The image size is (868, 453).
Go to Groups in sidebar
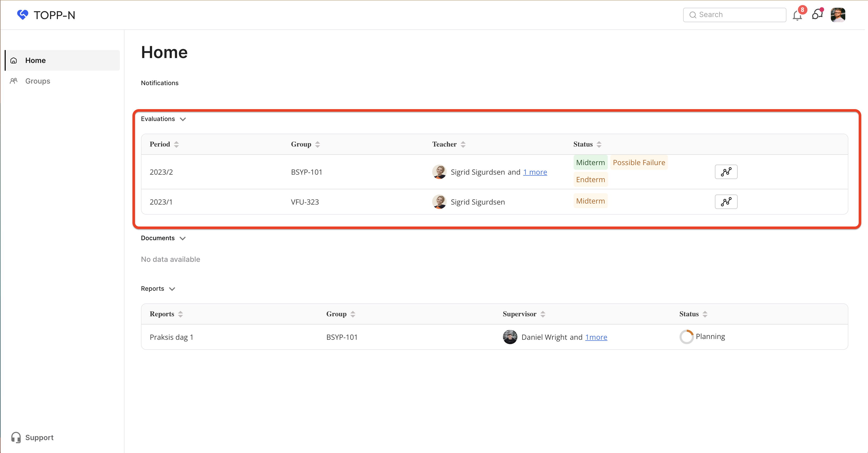coord(37,81)
